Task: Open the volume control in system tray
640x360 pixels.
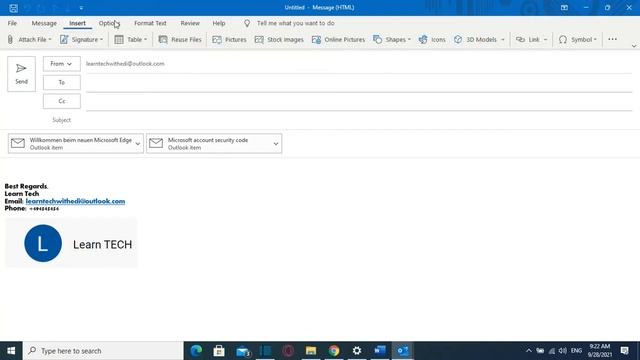Action: pyautogui.click(x=562, y=351)
